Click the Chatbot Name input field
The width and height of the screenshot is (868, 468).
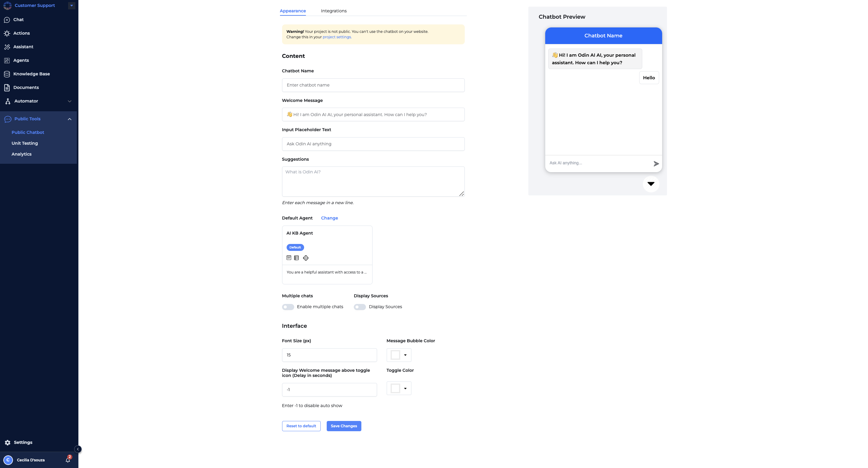pos(373,85)
